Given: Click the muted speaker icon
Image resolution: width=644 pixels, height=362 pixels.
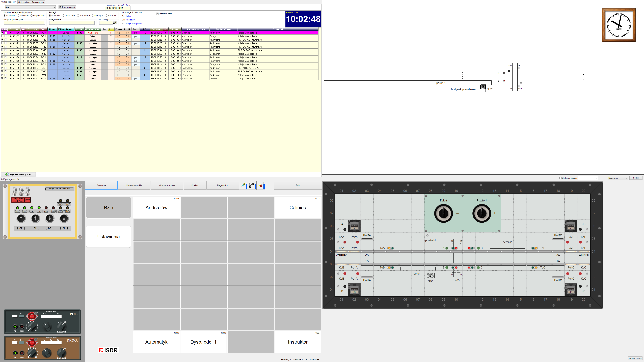Looking at the screenshot, I should point(261,185).
